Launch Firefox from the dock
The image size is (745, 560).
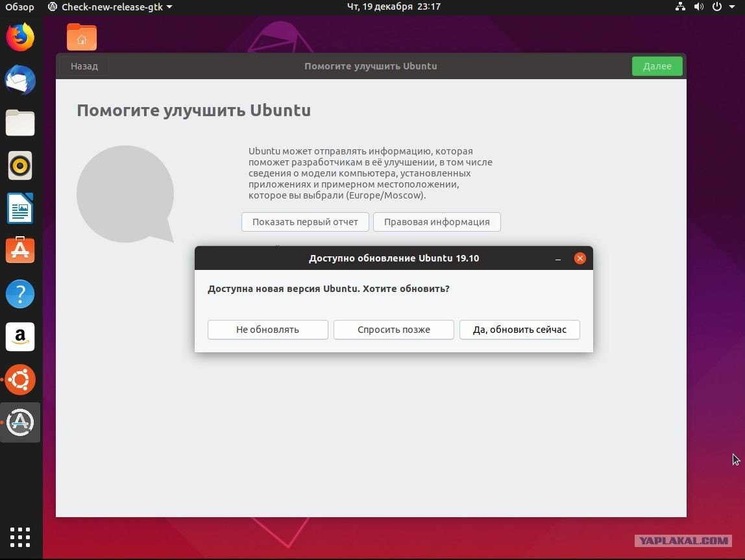coord(20,37)
